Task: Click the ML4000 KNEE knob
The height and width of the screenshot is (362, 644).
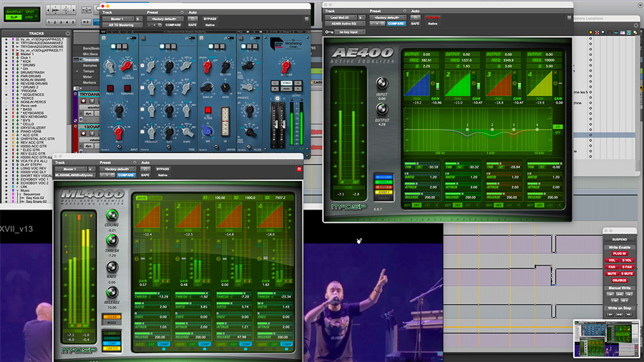Action: (x=112, y=267)
